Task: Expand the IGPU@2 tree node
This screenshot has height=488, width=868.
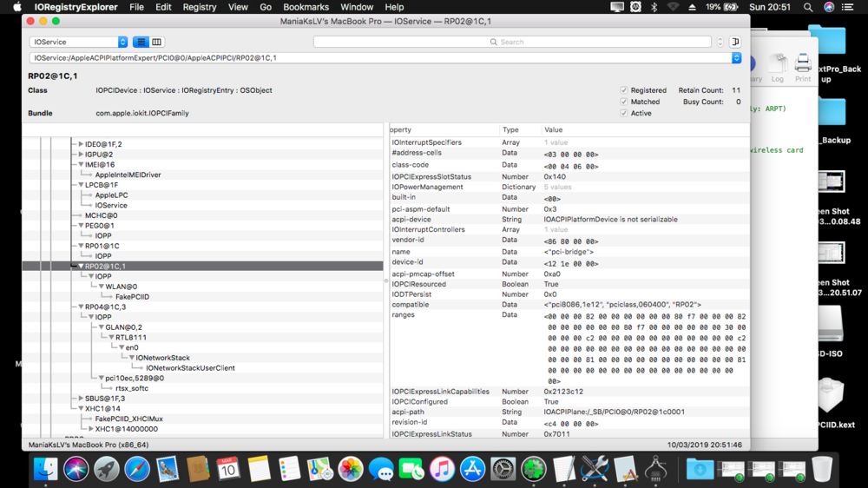Action: tap(81, 155)
